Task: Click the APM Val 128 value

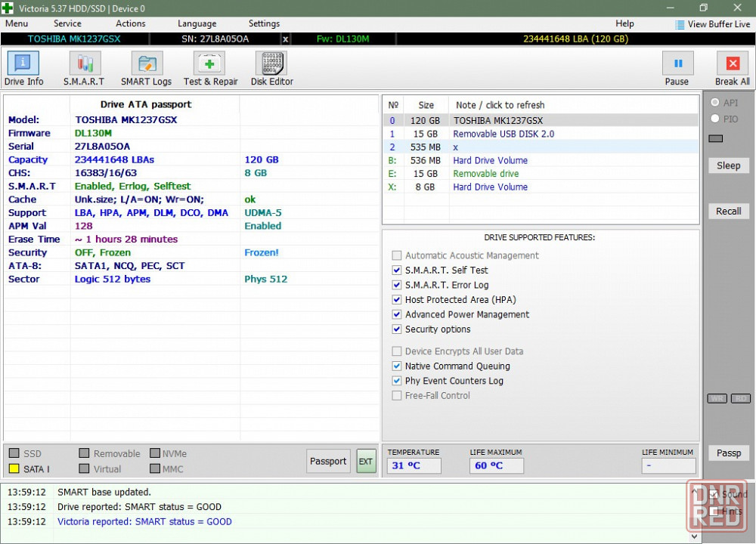Action: (x=83, y=226)
